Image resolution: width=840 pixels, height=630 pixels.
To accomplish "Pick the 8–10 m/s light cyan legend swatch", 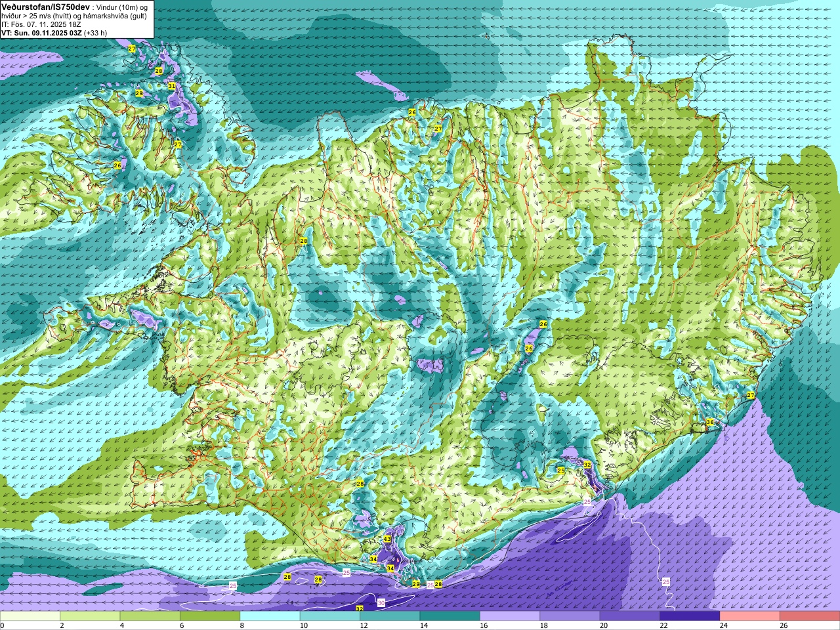I will [x=270, y=616].
